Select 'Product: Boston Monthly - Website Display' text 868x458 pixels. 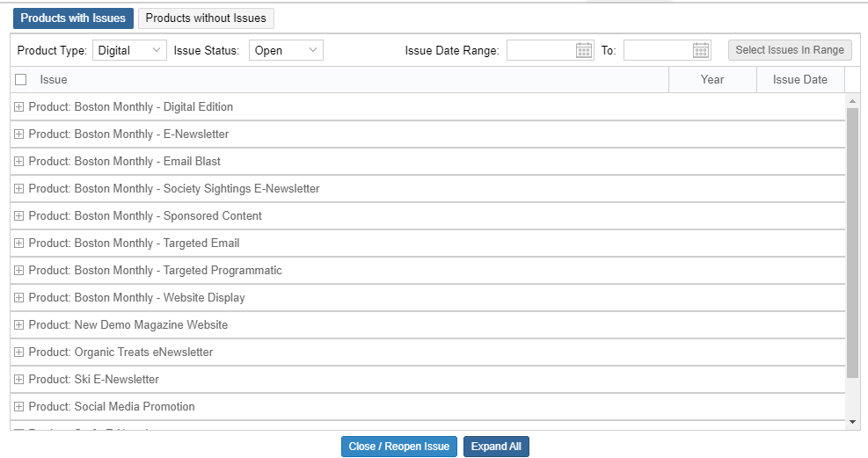click(x=136, y=298)
